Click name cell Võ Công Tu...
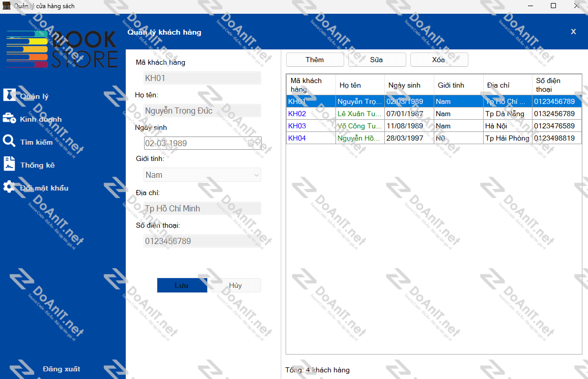 [360, 126]
